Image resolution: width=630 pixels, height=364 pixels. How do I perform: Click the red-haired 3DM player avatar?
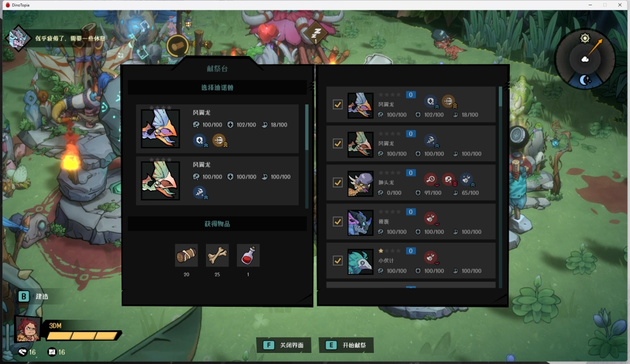pos(28,329)
